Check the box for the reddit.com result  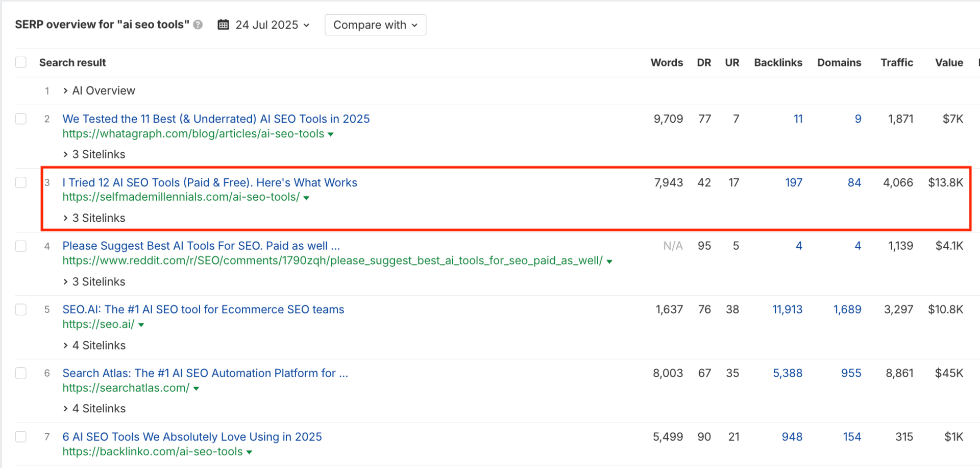tap(21, 246)
